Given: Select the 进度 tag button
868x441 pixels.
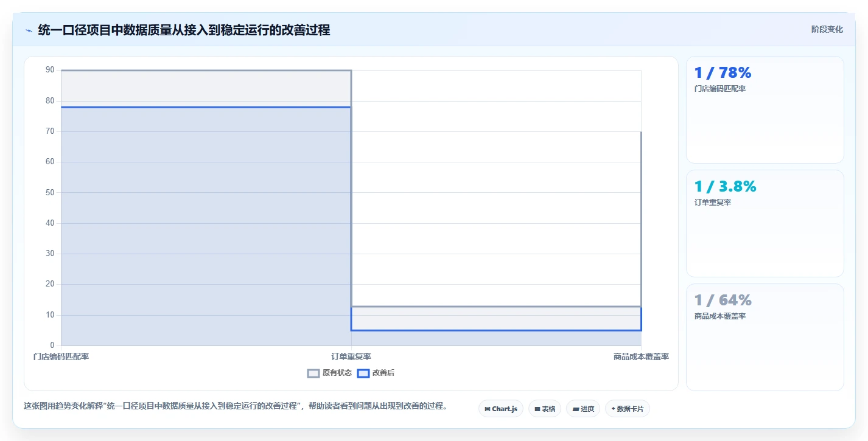Looking at the screenshot, I should 583,409.
